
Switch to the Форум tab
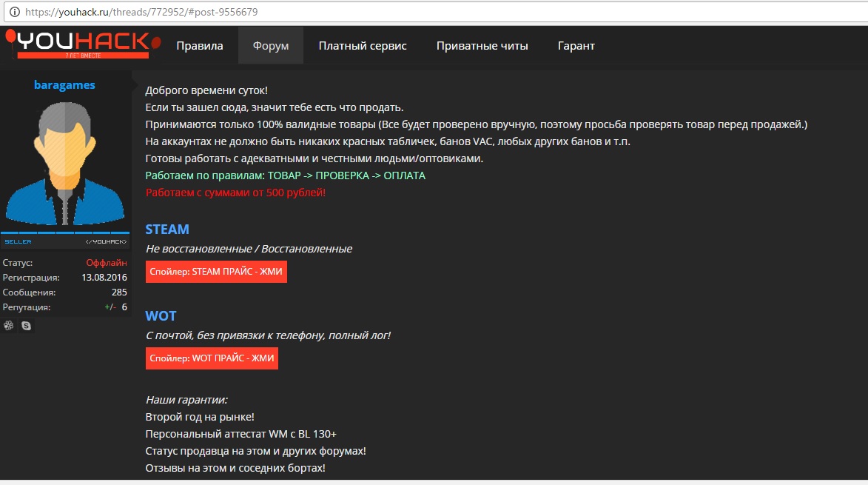[271, 46]
